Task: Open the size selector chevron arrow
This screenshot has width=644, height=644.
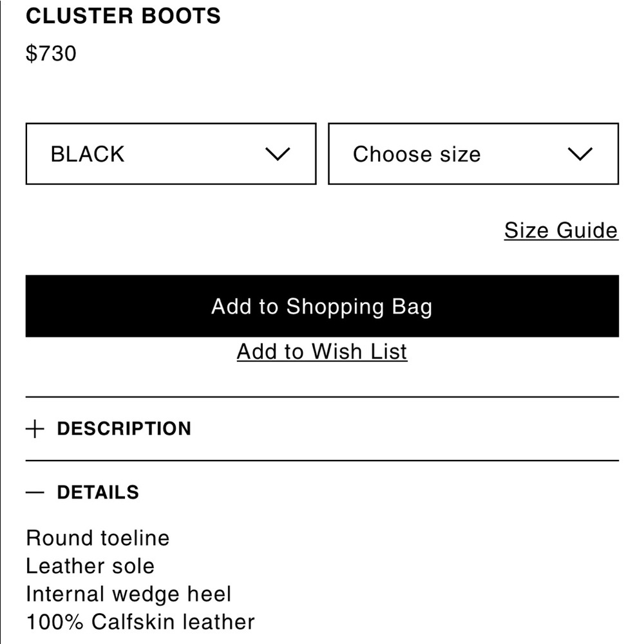Action: [580, 153]
